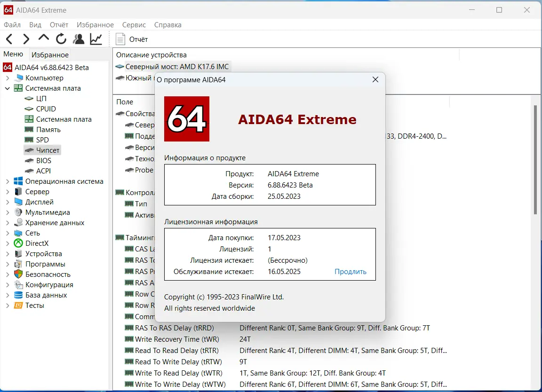The width and height of the screenshot is (542, 392).
Task: Click the vertical scrollbar of details pane
Action: pyautogui.click(x=535, y=159)
